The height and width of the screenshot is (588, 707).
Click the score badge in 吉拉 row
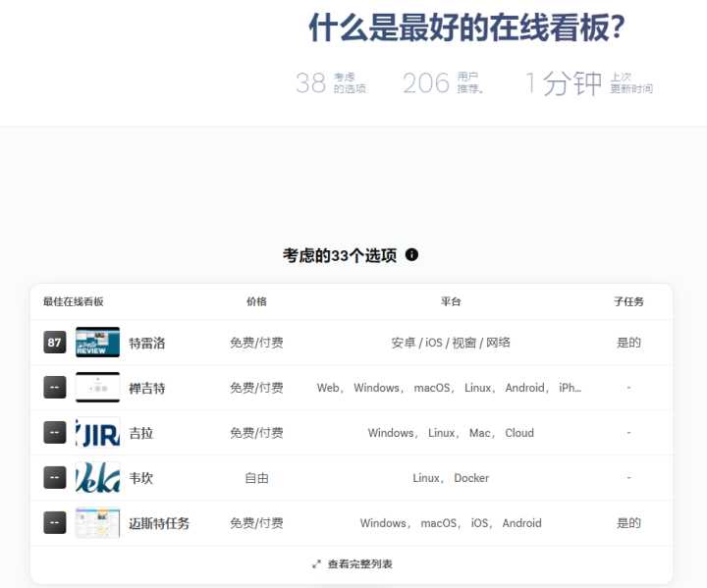[x=55, y=433]
